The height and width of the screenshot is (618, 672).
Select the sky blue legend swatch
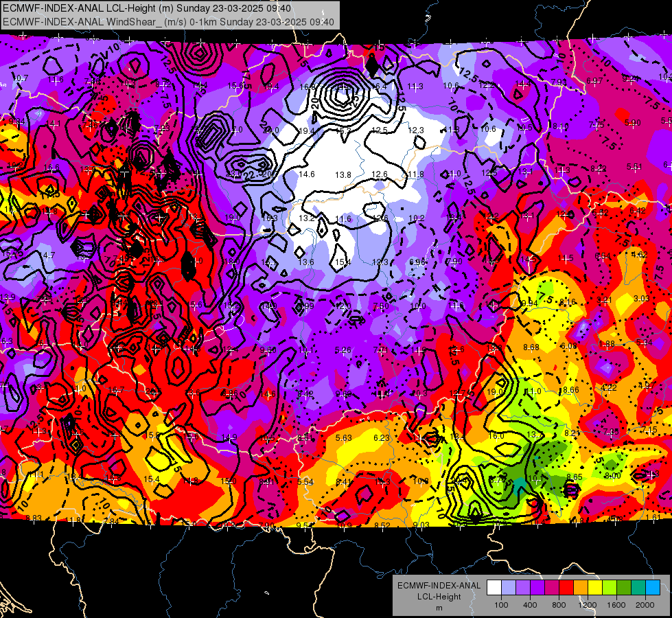click(653, 588)
